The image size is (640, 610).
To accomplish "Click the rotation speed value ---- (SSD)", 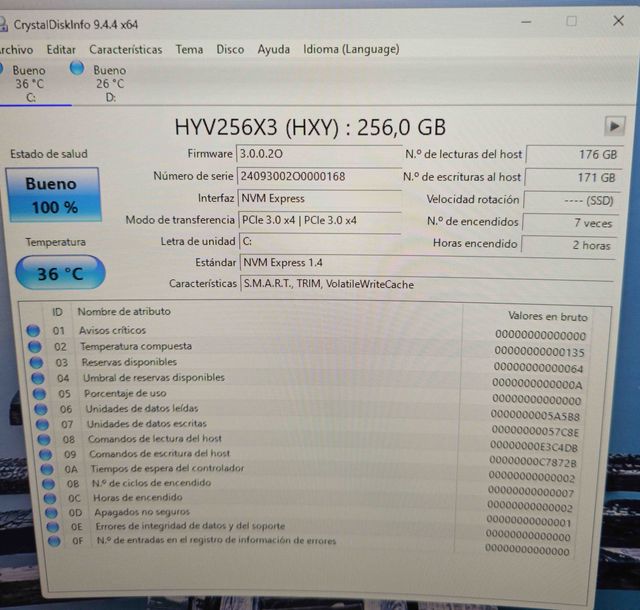I will tap(571, 200).
